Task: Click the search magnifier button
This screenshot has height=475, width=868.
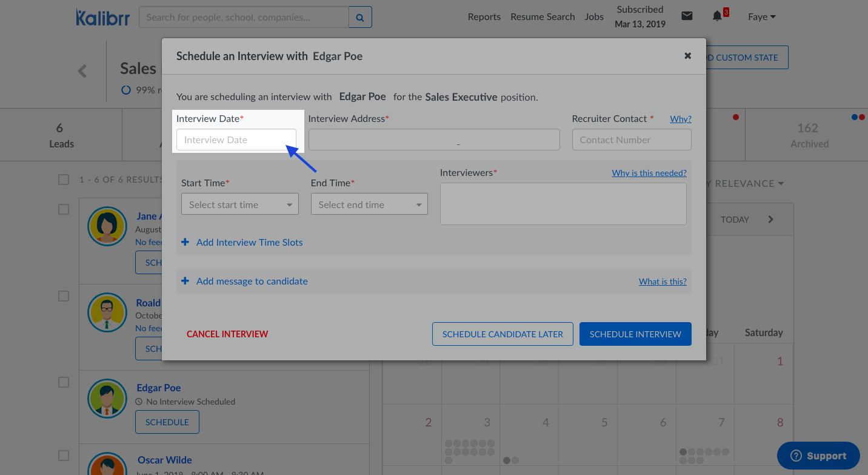Action: 360,18
